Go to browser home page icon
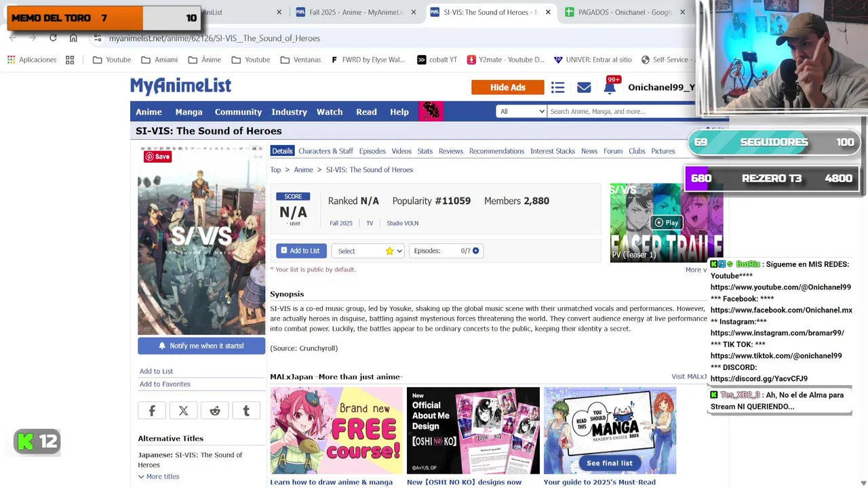This screenshot has width=868, height=488. [x=73, y=38]
